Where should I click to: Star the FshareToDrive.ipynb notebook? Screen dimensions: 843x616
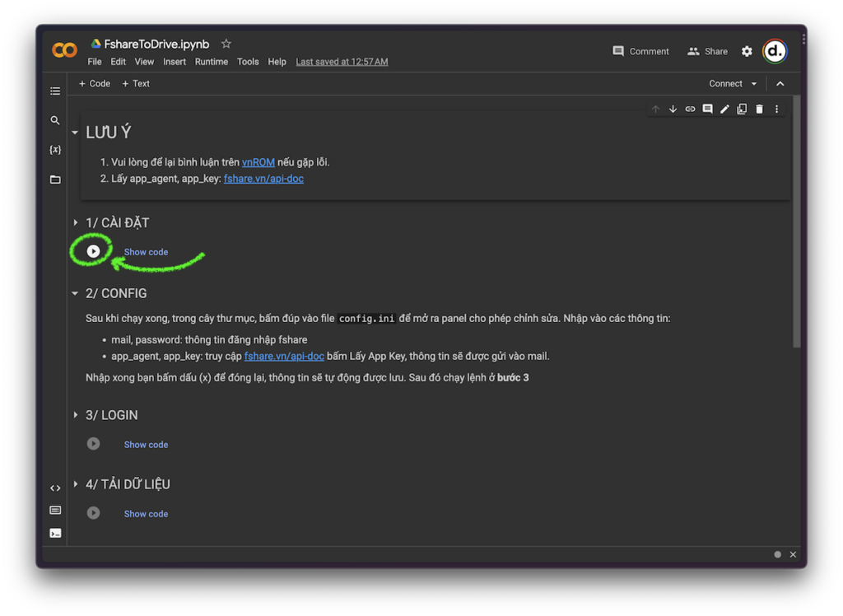pos(226,44)
